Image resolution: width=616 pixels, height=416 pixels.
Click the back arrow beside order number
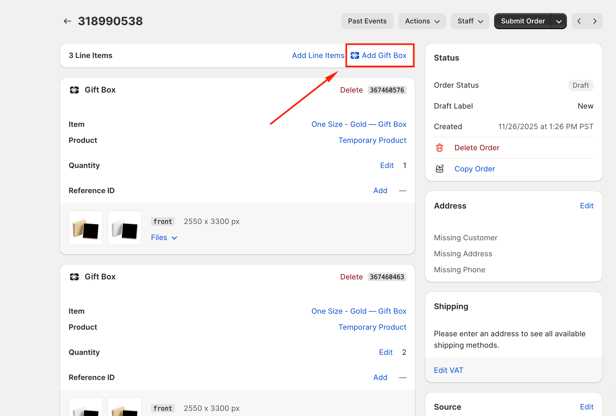(x=67, y=21)
